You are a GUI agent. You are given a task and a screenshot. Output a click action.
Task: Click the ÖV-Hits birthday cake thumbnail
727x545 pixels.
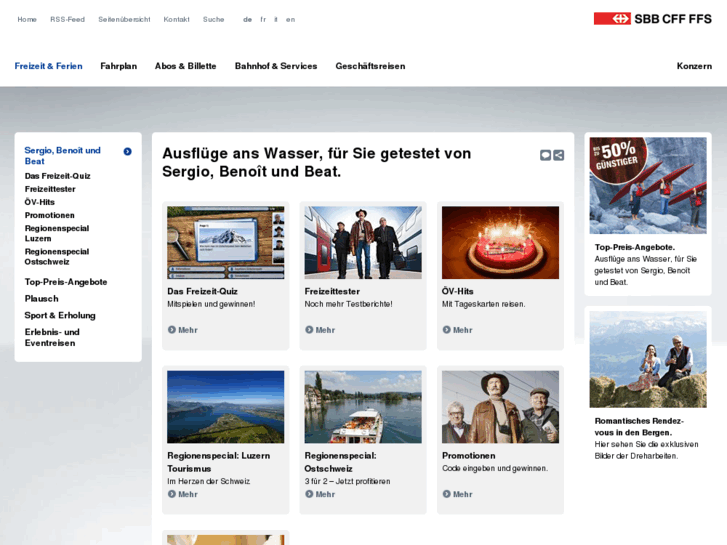tap(500, 243)
